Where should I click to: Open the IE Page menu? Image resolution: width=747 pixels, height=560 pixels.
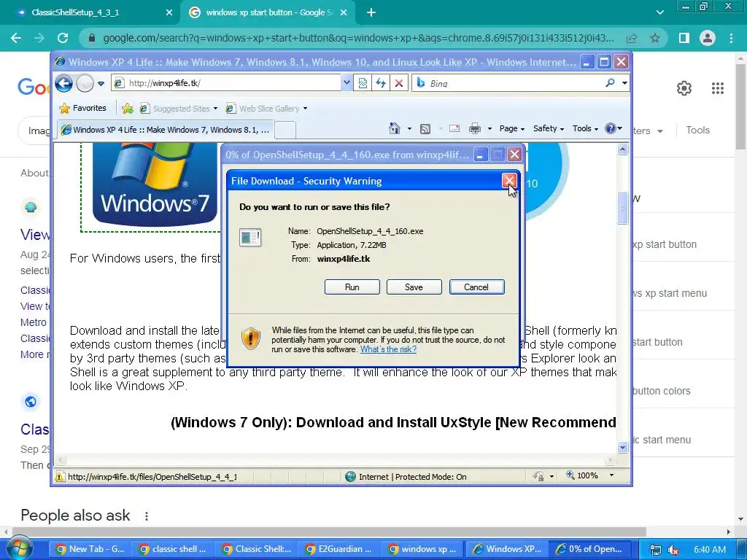(x=511, y=128)
